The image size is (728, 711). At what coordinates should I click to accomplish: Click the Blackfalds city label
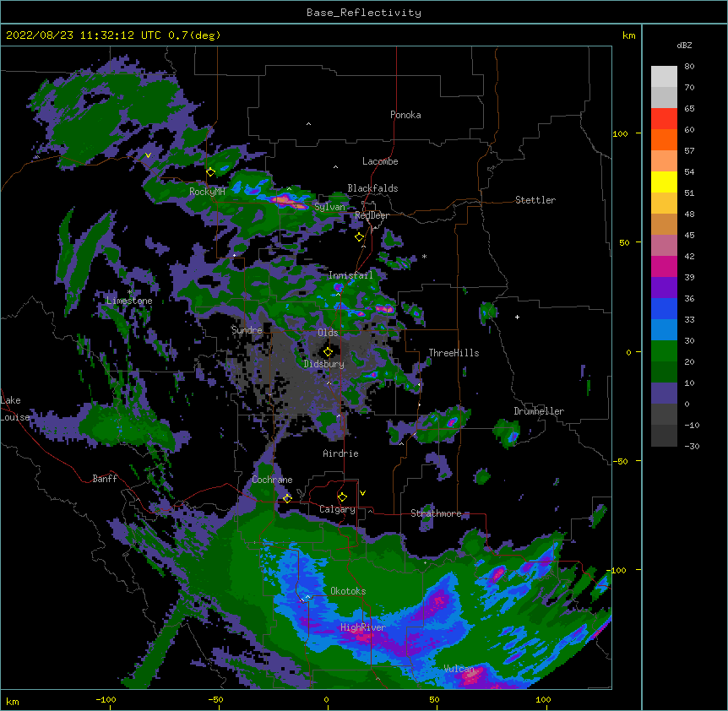(x=372, y=188)
